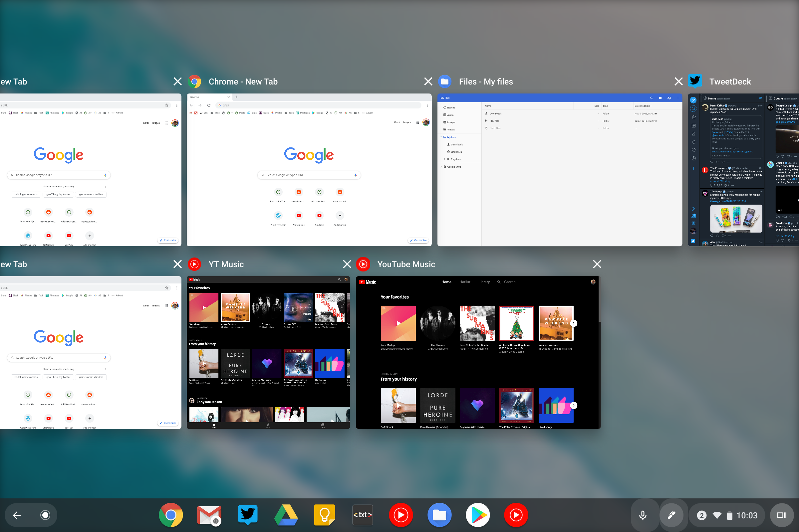Launch Google Keep from the shelf
Image resolution: width=799 pixels, height=532 pixels.
coord(324,515)
